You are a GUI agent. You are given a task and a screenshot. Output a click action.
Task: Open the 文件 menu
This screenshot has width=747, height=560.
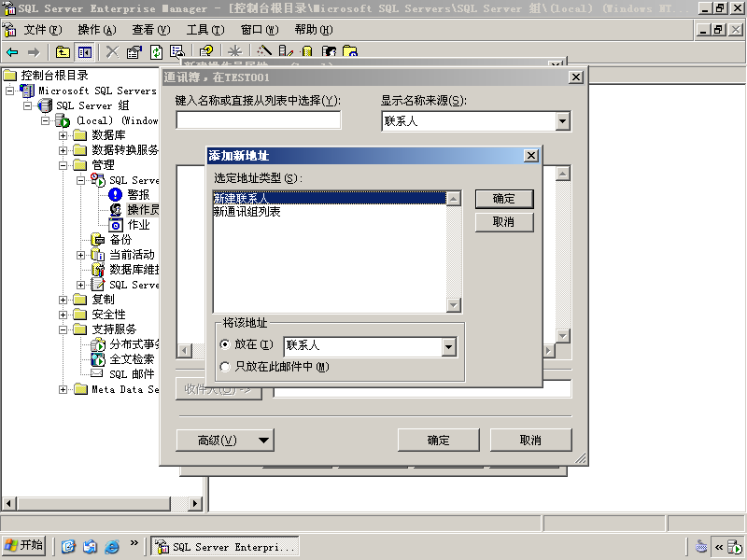pos(42,30)
